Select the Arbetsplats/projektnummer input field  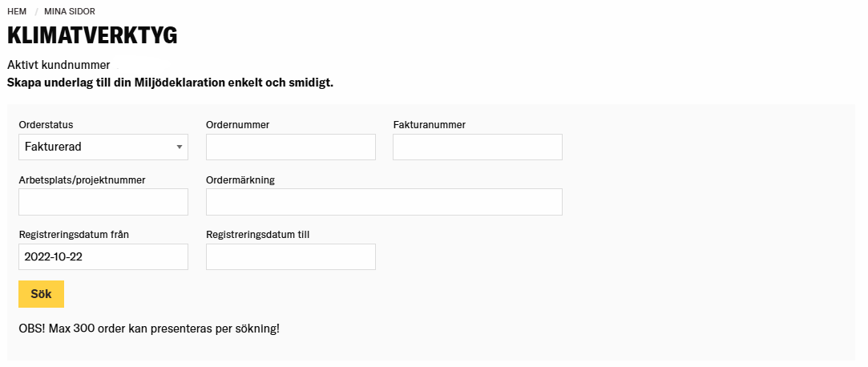(x=103, y=203)
